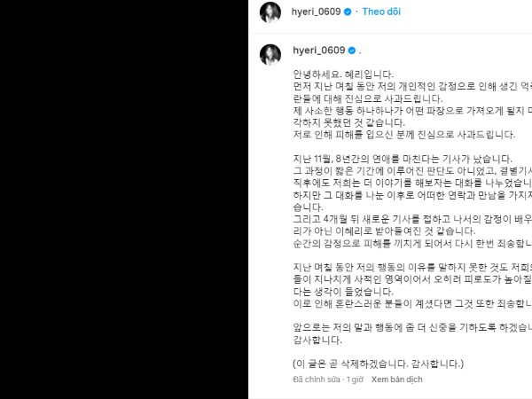Click the hyeri_0609 username in the header
Screen dimensions: 532x399
tap(316, 12)
